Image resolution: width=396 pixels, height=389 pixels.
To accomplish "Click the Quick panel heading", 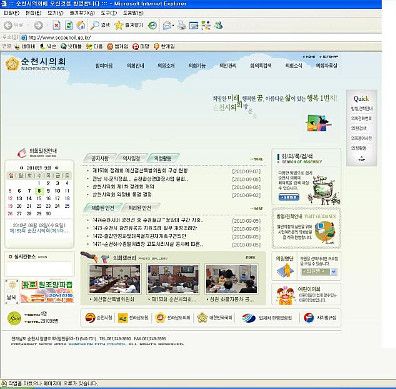I will click(361, 99).
